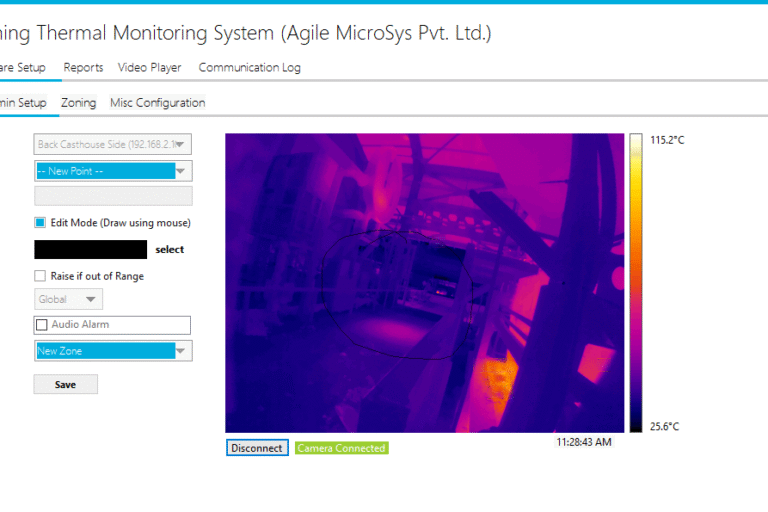Tick the Audio Alarm checkbox

[x=42, y=325]
